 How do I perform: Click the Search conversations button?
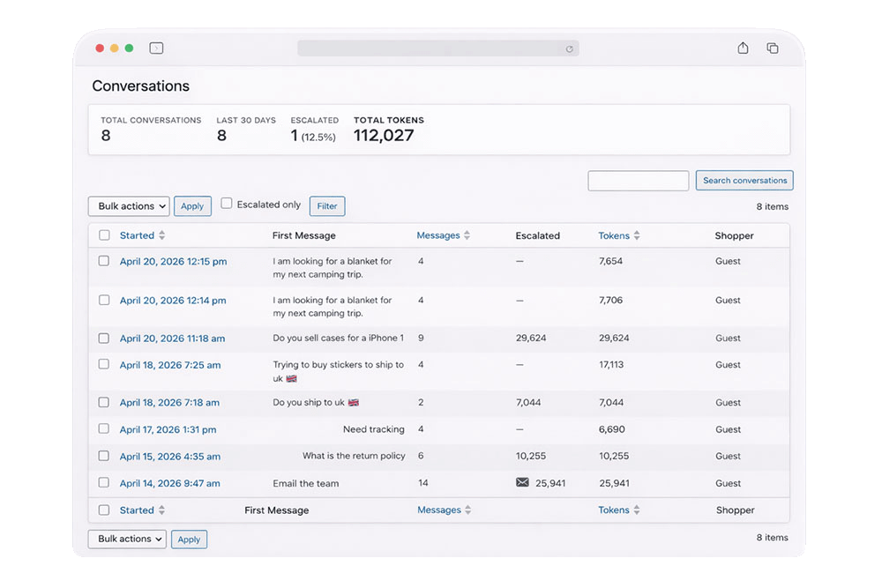pyautogui.click(x=744, y=181)
